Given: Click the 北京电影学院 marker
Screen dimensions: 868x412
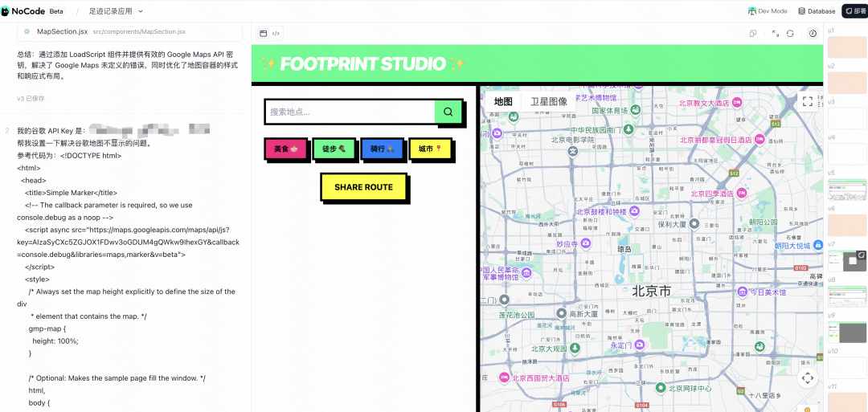Looking at the screenshot, I should point(574,150).
